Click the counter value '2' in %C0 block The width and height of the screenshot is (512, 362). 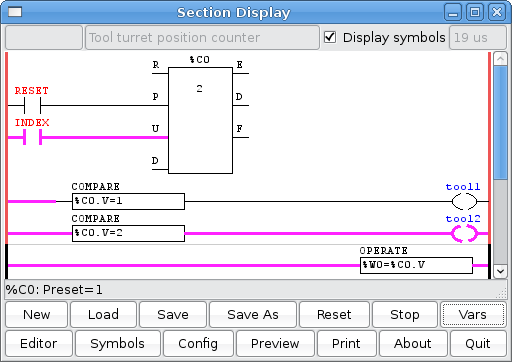[x=199, y=89]
